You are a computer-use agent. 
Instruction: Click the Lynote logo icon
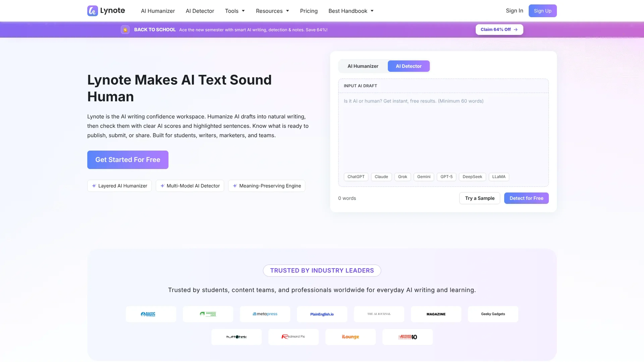93,11
